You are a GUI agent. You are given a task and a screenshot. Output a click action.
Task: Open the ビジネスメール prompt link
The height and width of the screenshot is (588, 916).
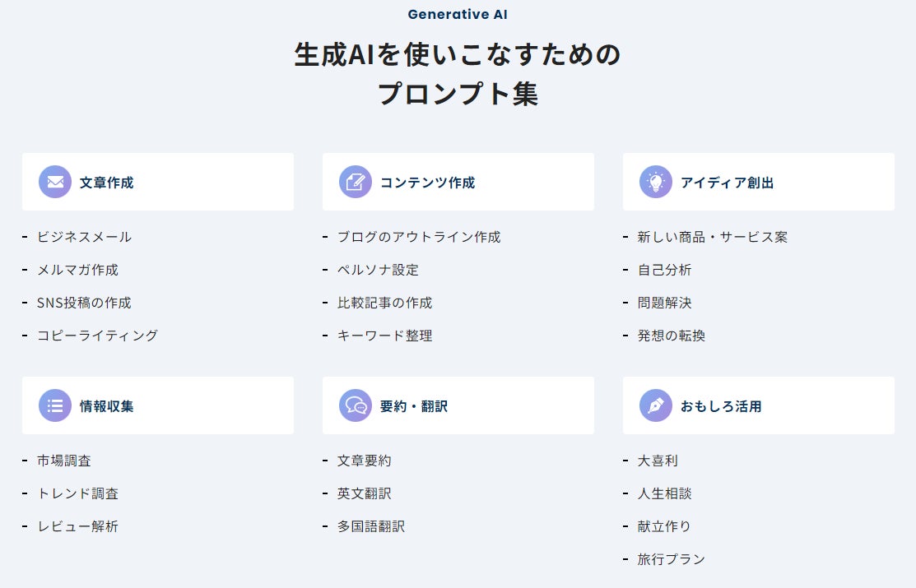point(84,237)
